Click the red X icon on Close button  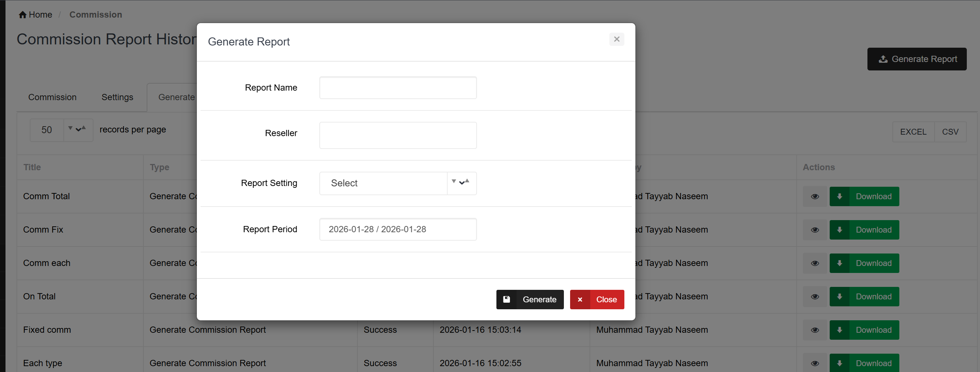click(x=580, y=300)
